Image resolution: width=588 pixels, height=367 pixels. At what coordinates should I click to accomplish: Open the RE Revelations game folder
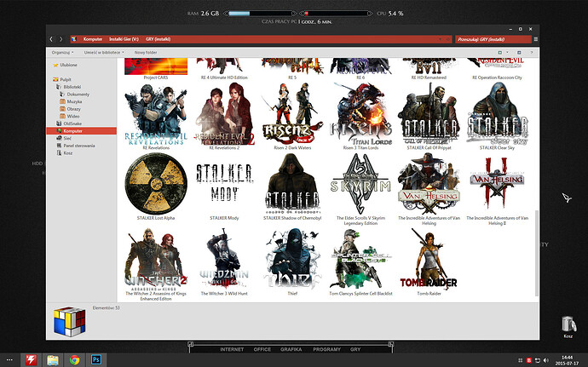[156, 116]
